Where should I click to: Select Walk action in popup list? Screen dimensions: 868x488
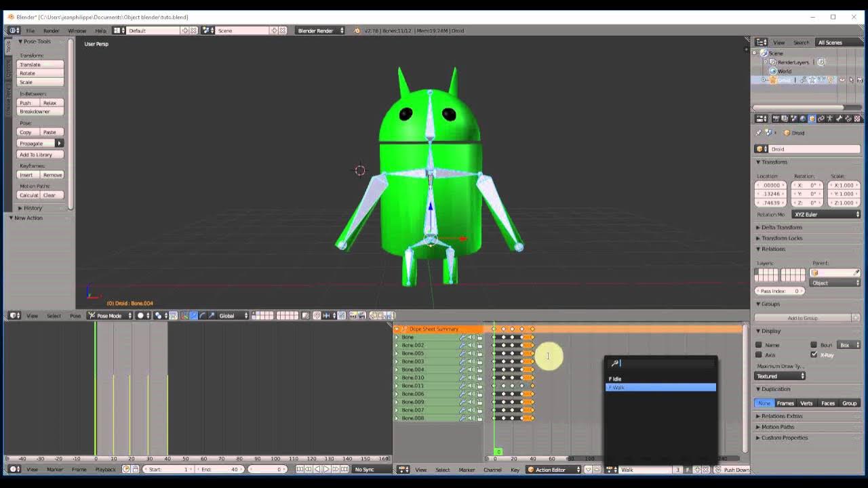click(660, 387)
